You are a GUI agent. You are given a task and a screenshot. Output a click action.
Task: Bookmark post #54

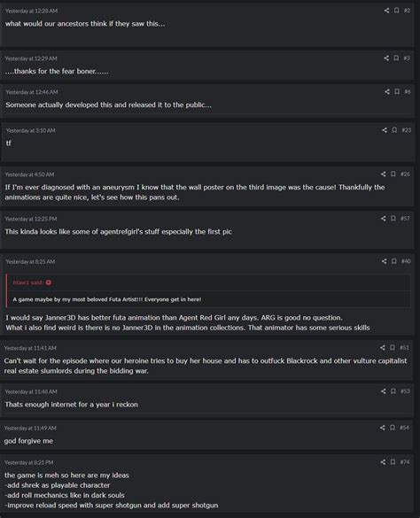coord(393,428)
